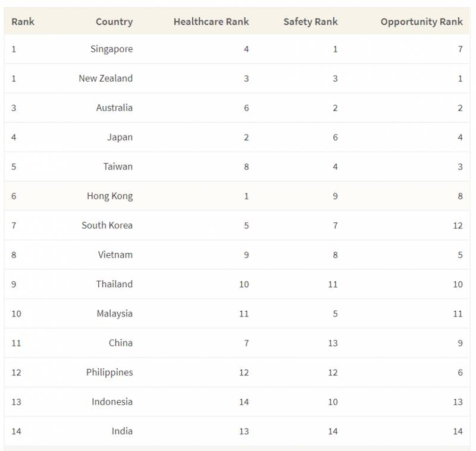Viewport: 476px width, 451px height.
Task: Click the Philippines row
Action: 109,372
